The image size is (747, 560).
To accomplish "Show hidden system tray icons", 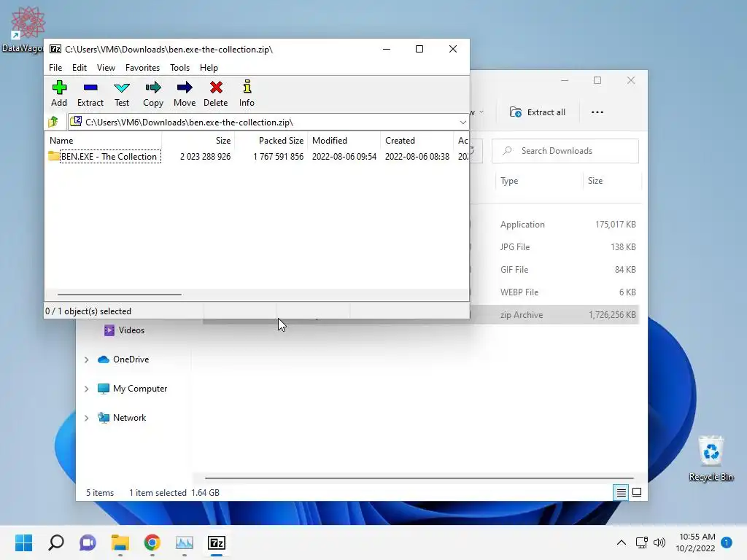I will click(622, 542).
